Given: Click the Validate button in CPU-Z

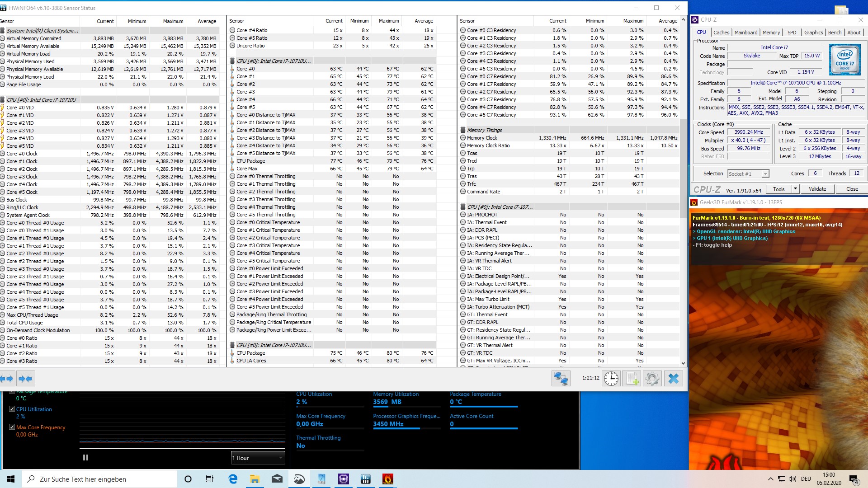Looking at the screenshot, I should coord(817,189).
